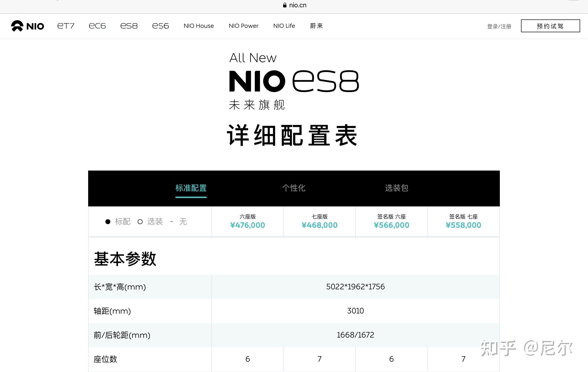Open the EC6 model page
Screen dimensions: 588x372
[97, 26]
